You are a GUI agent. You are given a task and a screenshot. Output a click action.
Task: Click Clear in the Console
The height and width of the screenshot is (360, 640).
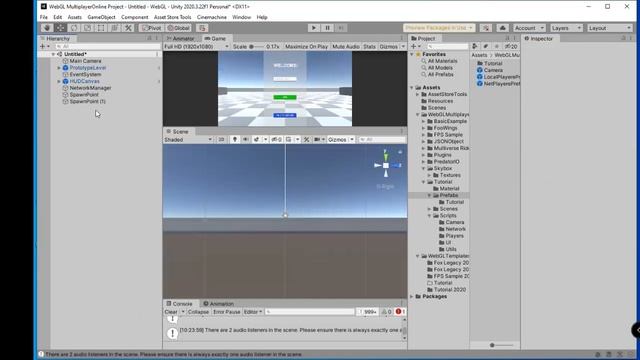171,312
